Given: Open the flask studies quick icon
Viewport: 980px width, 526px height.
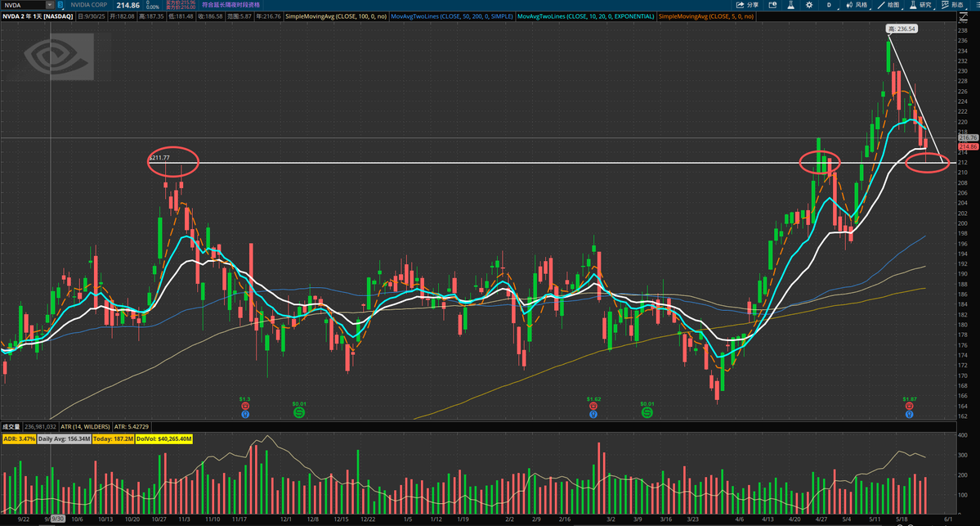Looking at the screenshot, I should [790, 5].
